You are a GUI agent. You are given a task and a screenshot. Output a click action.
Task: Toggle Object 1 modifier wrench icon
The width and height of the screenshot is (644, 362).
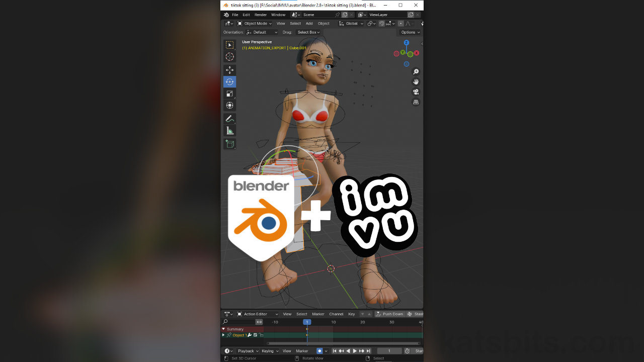(x=250, y=335)
